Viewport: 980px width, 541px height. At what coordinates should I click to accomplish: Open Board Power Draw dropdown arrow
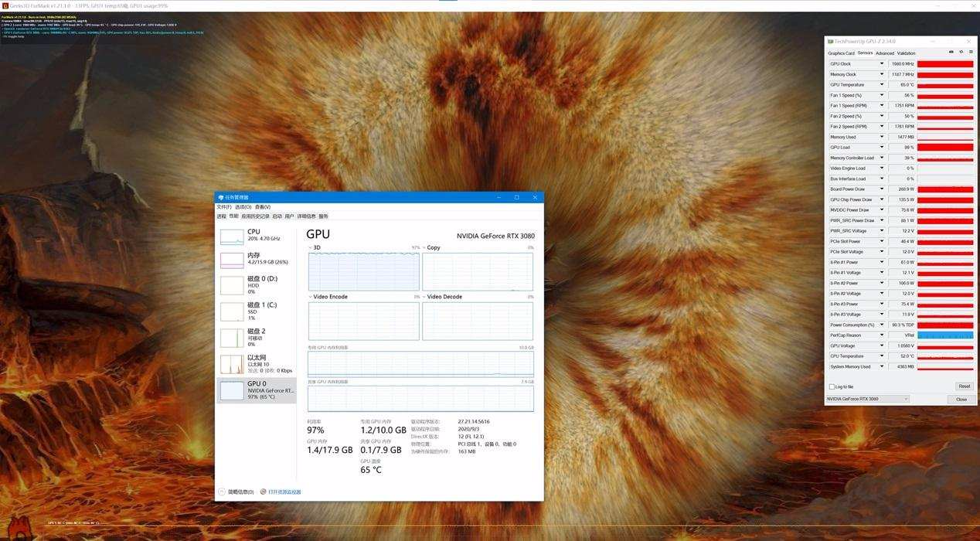[882, 189]
